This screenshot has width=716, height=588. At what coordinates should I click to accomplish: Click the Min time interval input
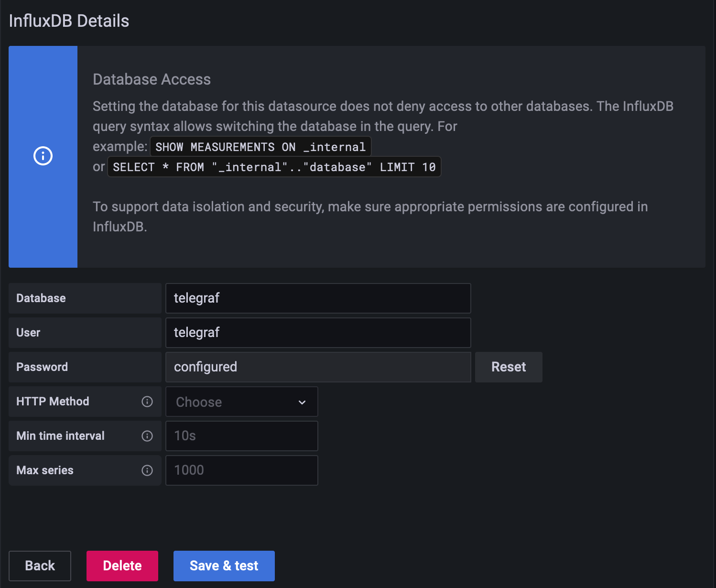242,436
